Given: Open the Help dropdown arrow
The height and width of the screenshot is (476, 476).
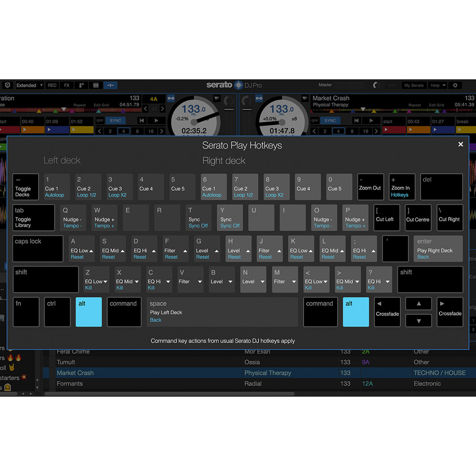Looking at the screenshot, I should click(x=444, y=85).
